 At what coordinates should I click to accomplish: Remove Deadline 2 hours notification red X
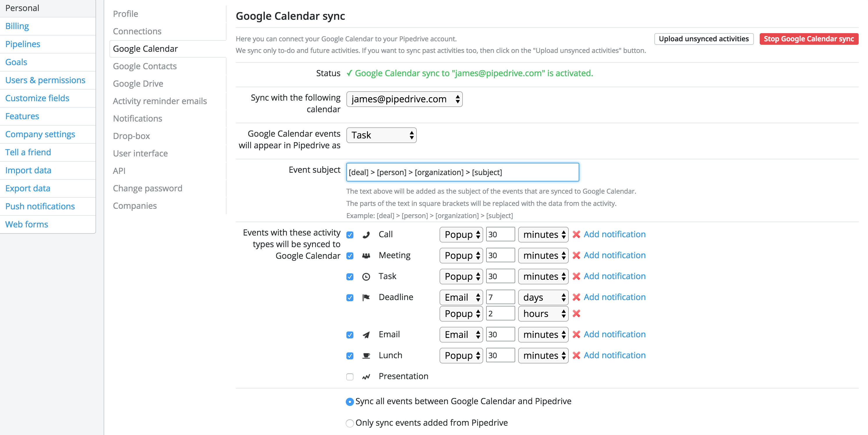click(x=576, y=313)
